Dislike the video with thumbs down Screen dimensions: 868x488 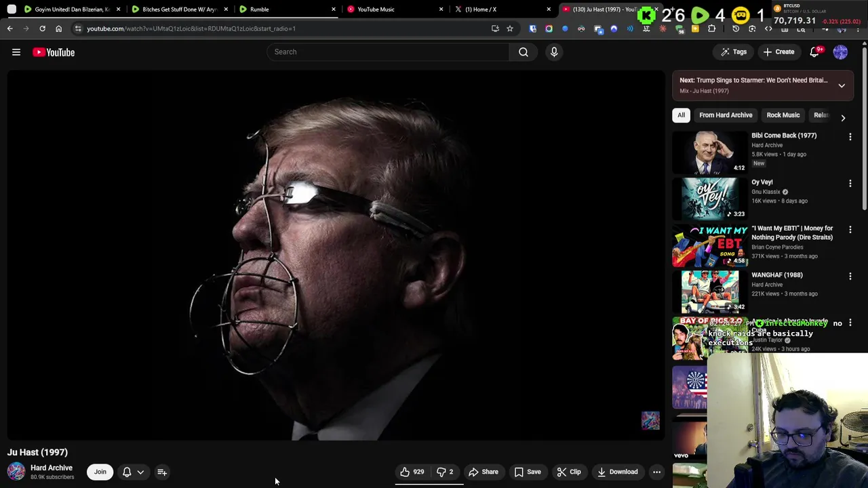click(446, 472)
